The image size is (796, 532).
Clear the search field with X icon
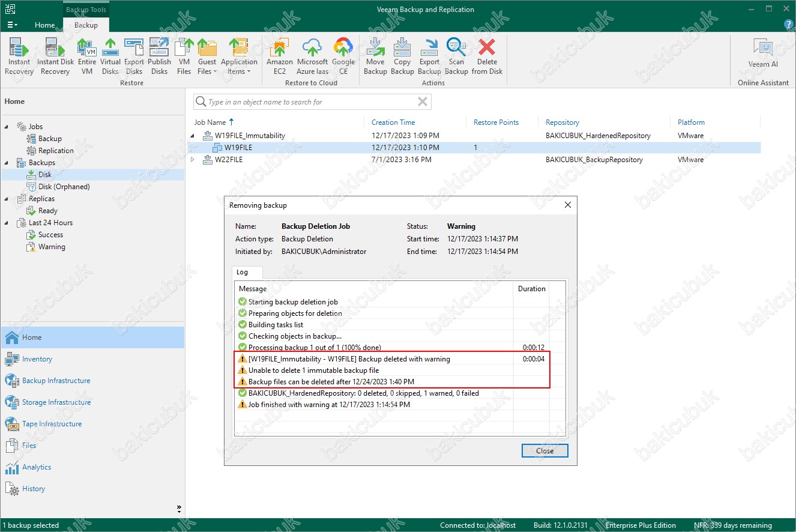423,102
